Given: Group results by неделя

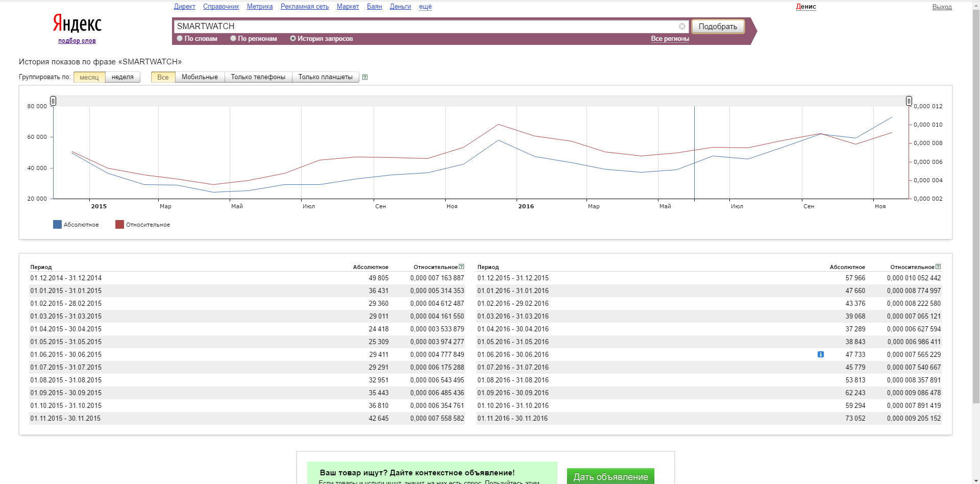Looking at the screenshot, I should point(122,77).
